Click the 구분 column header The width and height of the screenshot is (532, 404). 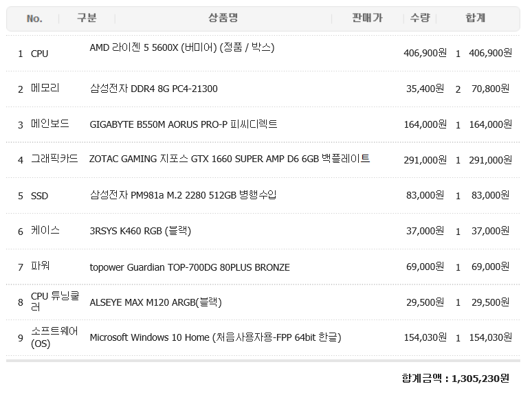click(87, 18)
